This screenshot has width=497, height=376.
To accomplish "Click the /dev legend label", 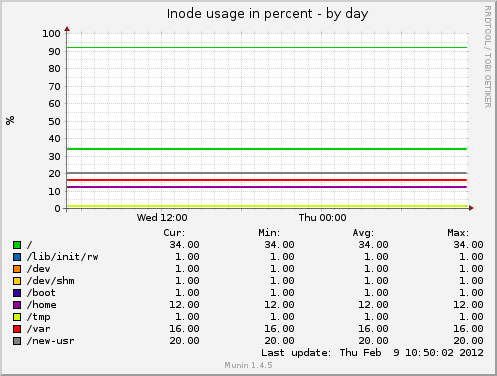I will click(39, 269).
